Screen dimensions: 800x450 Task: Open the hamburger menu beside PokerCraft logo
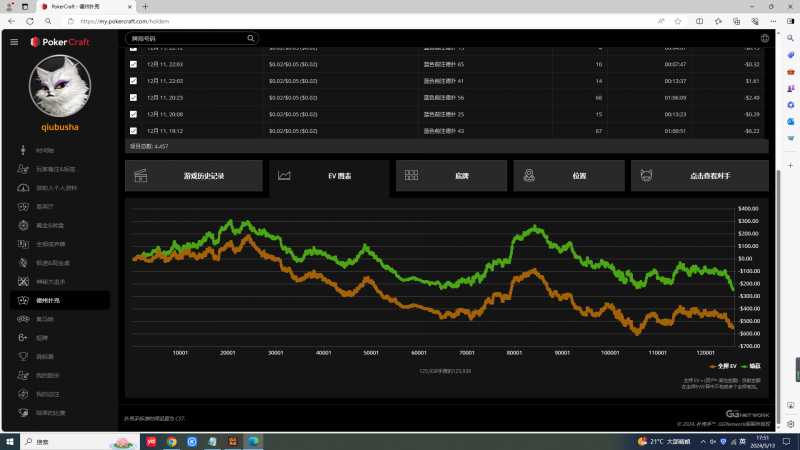coord(14,41)
